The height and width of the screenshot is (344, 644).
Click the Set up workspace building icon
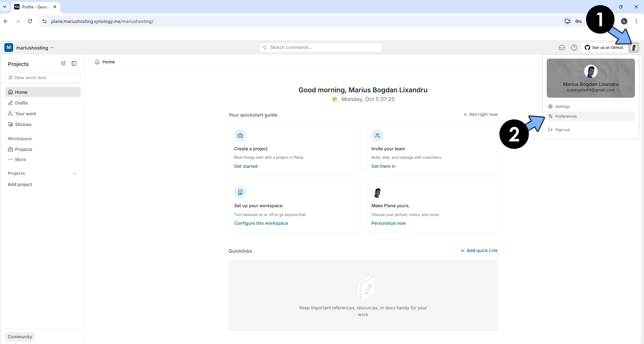pos(240,192)
